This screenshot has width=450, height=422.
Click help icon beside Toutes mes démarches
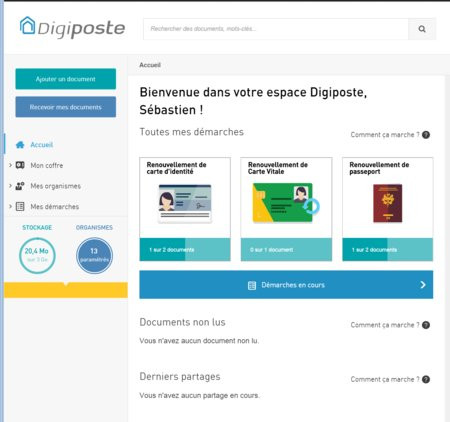(x=426, y=135)
